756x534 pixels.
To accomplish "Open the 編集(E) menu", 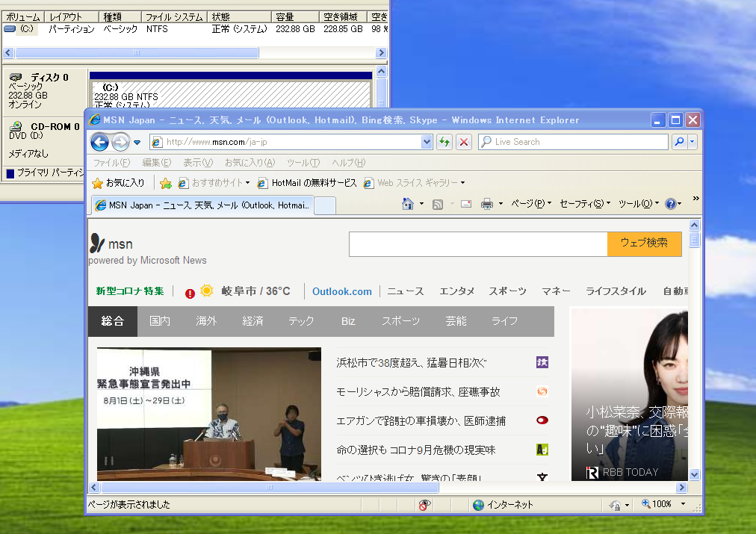I will [x=157, y=162].
